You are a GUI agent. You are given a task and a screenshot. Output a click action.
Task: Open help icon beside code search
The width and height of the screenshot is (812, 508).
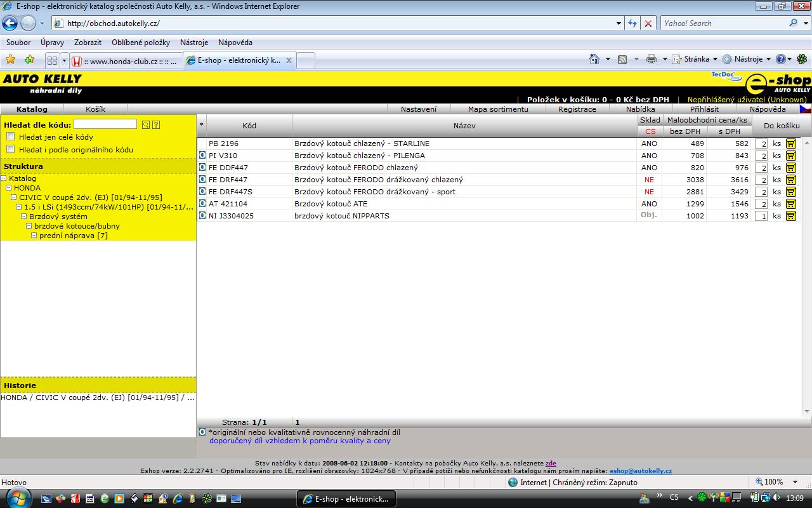tap(156, 125)
